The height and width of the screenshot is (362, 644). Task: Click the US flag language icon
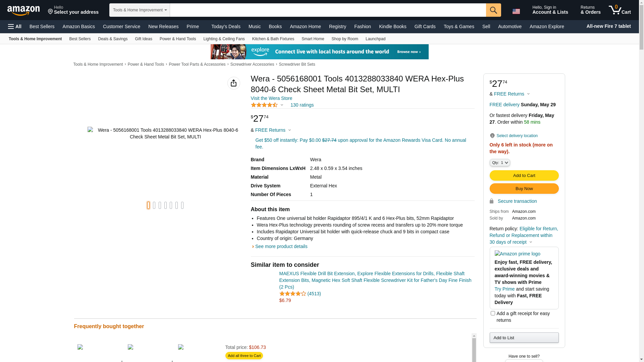(x=516, y=11)
